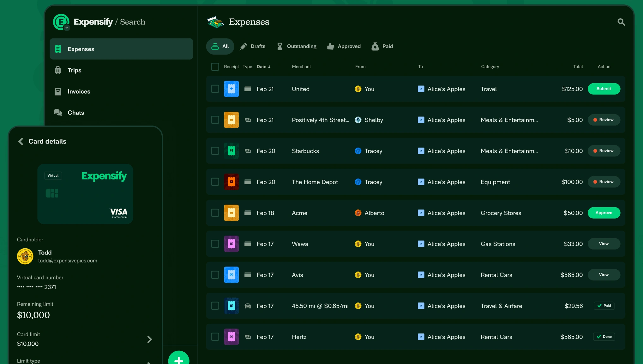Click the card chip icon on virtual card
The image size is (643, 364).
[x=52, y=193]
